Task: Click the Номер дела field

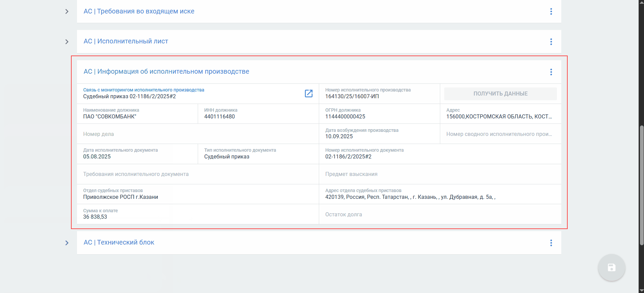Action: [198, 134]
